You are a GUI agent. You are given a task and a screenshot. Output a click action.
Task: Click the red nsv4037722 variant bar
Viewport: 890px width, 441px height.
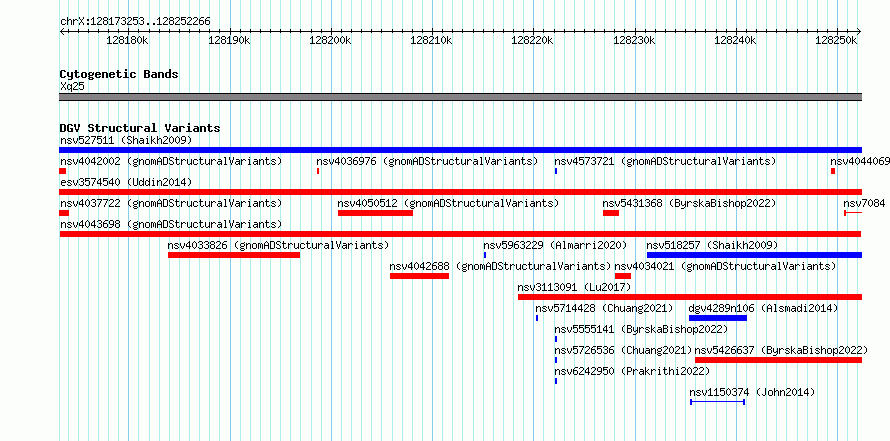[64, 213]
